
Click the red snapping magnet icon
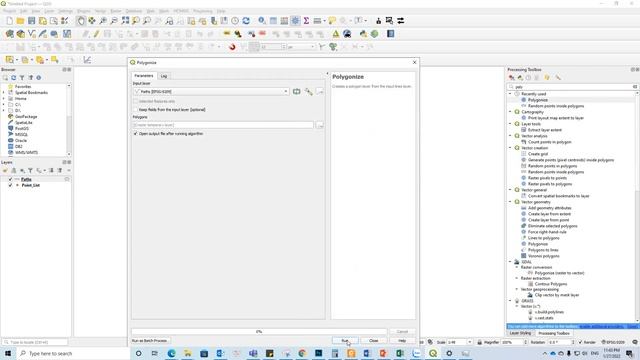pyautogui.click(x=232, y=47)
